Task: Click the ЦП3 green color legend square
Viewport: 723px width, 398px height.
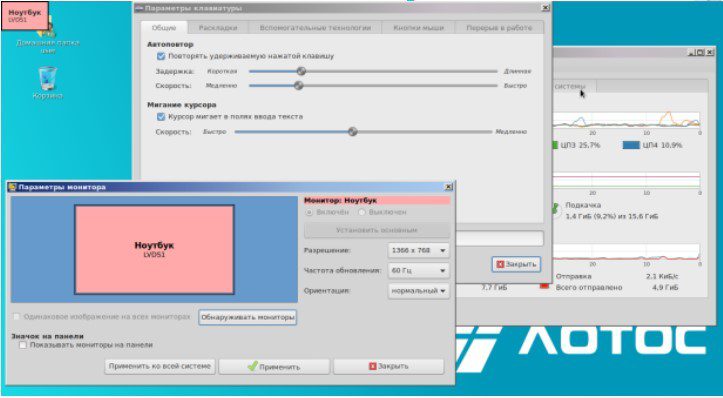Action: pos(555,145)
